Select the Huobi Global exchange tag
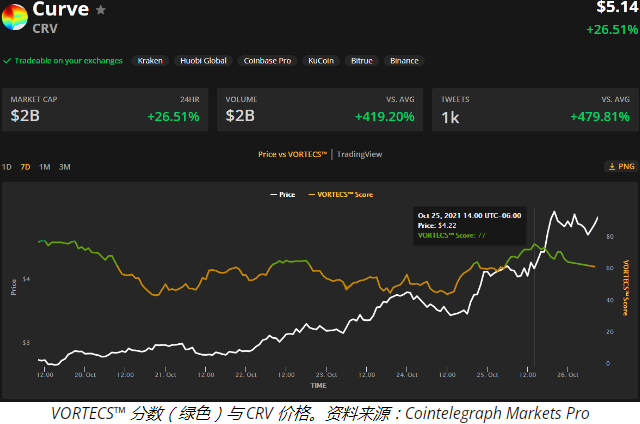Image resolution: width=640 pixels, height=424 pixels. pos(203,61)
